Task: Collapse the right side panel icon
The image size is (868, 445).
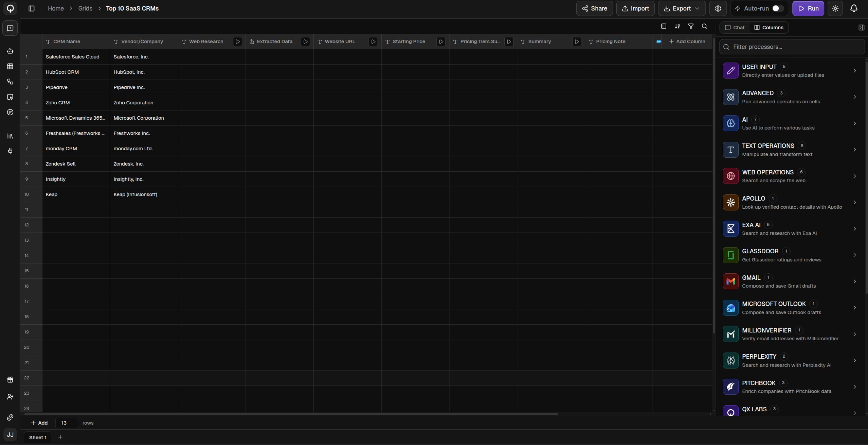Action: click(861, 28)
